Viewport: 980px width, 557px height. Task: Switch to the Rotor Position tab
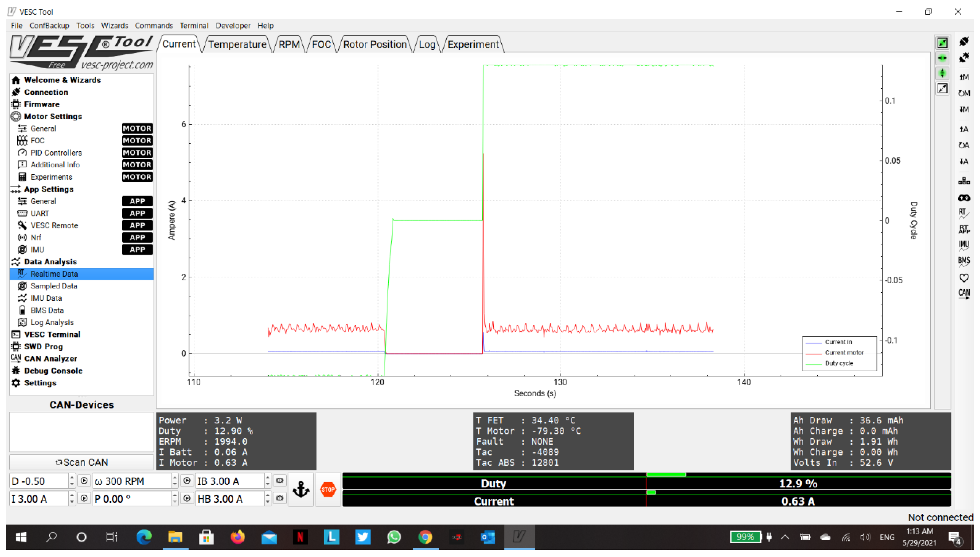coord(375,44)
